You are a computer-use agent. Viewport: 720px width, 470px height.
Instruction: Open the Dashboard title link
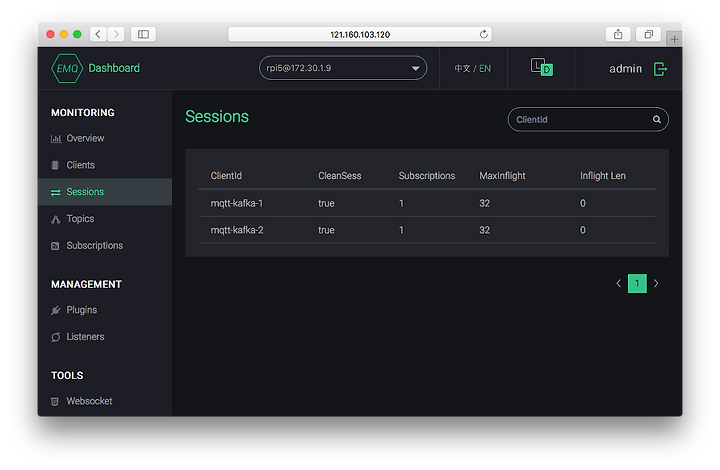pyautogui.click(x=114, y=68)
